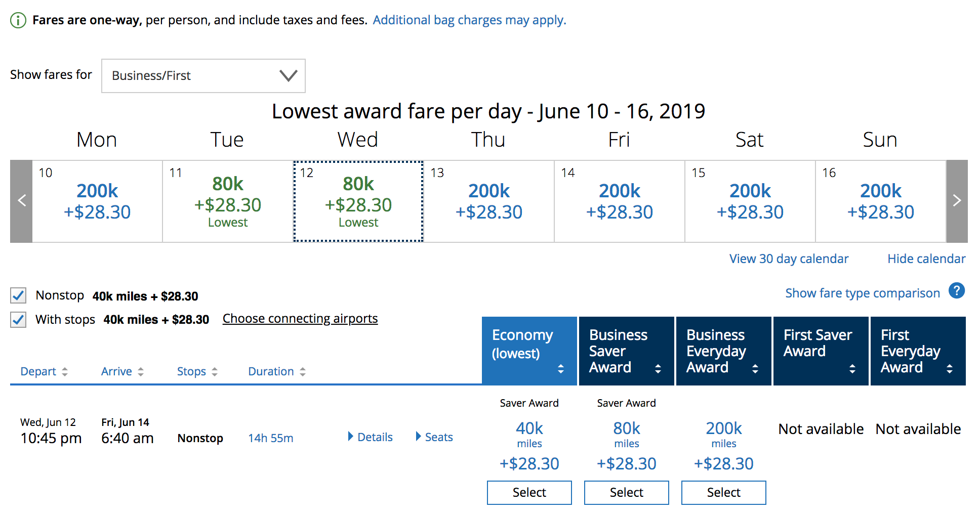Select the Economy (lowest) column tab
980x516 pixels.
pyautogui.click(x=528, y=351)
